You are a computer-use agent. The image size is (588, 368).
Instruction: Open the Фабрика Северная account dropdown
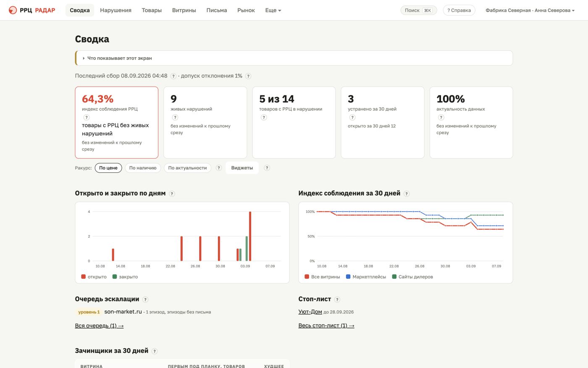pos(530,10)
